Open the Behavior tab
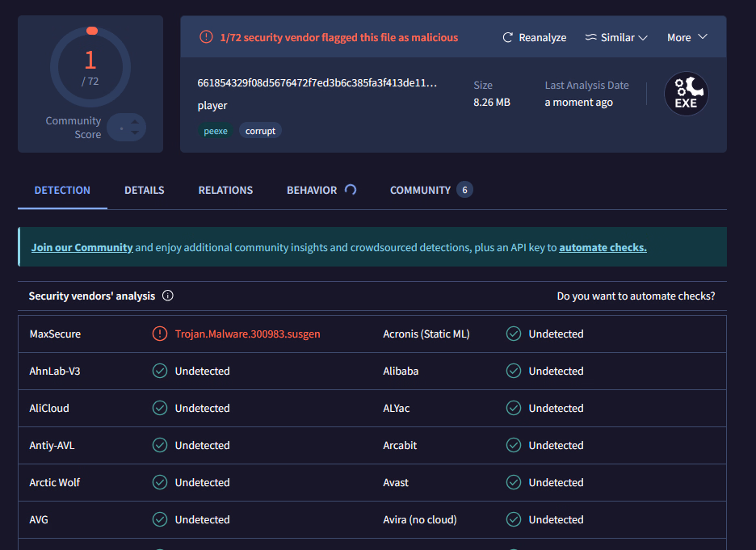The height and width of the screenshot is (550, 756). [x=312, y=191]
